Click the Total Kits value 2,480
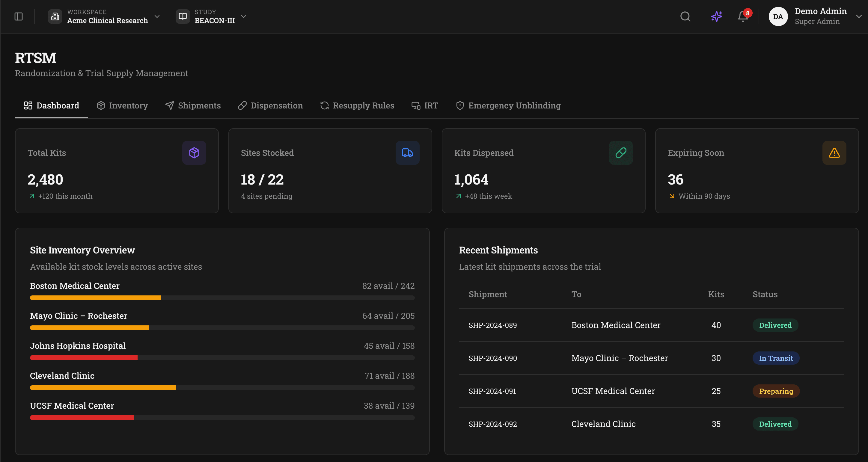This screenshot has height=462, width=868. [45, 179]
